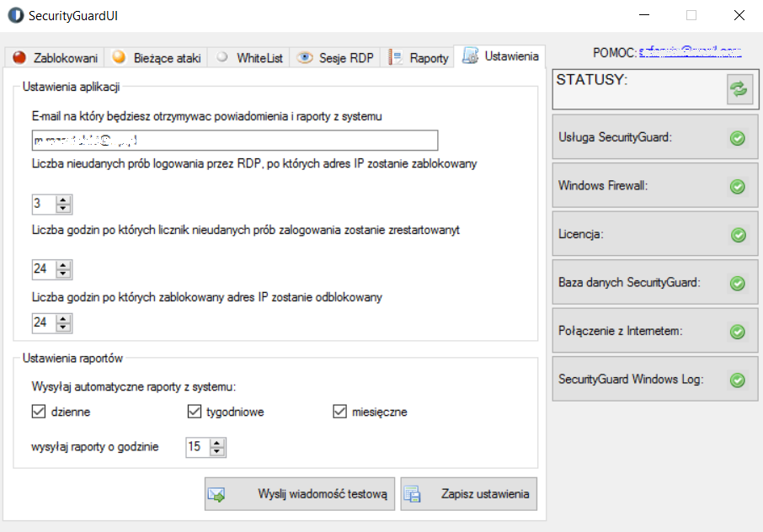This screenshot has width=763, height=532.
Task: Select the Ustawienia tab
Action: coord(499,56)
